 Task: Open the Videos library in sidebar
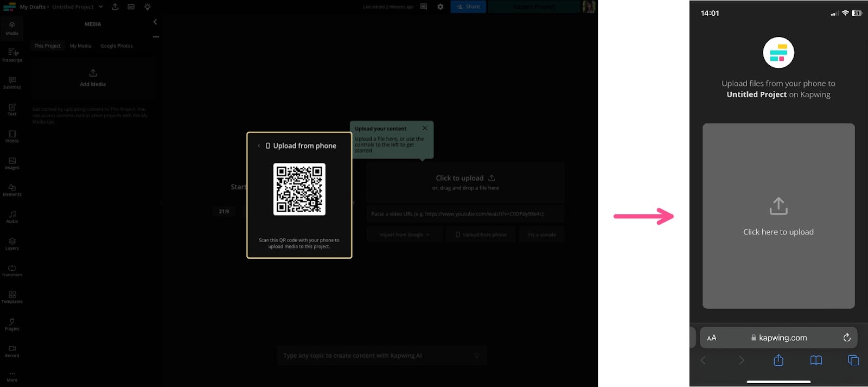[x=12, y=136]
